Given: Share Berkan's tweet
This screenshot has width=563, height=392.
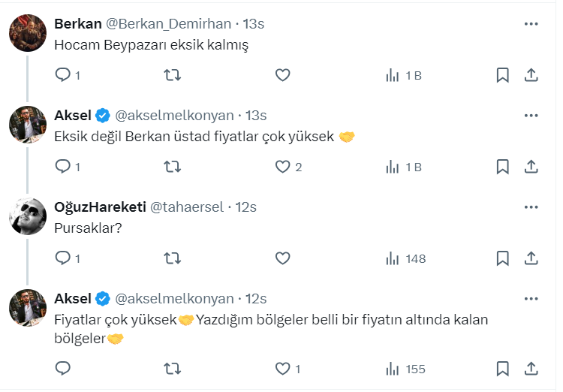Looking at the screenshot, I should coord(530,75).
